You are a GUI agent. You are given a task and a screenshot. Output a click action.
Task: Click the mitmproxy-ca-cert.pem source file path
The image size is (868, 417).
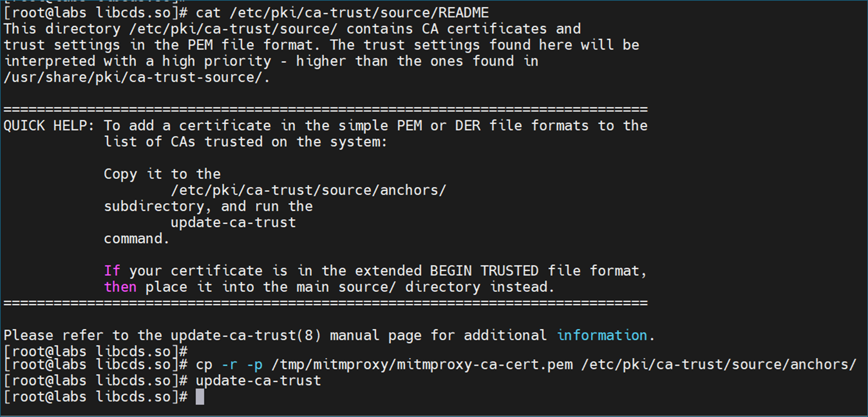tap(422, 365)
